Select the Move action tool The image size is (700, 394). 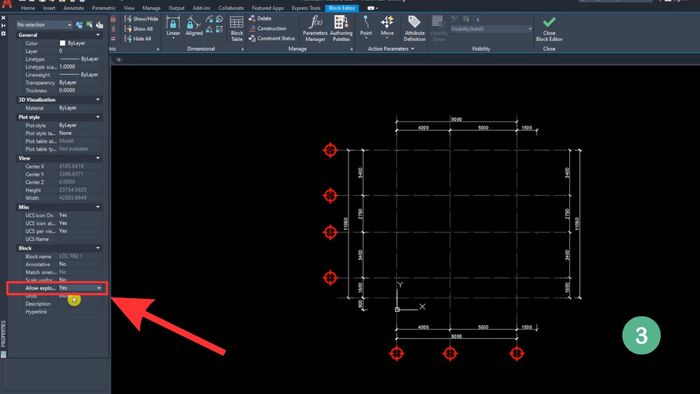click(x=387, y=26)
